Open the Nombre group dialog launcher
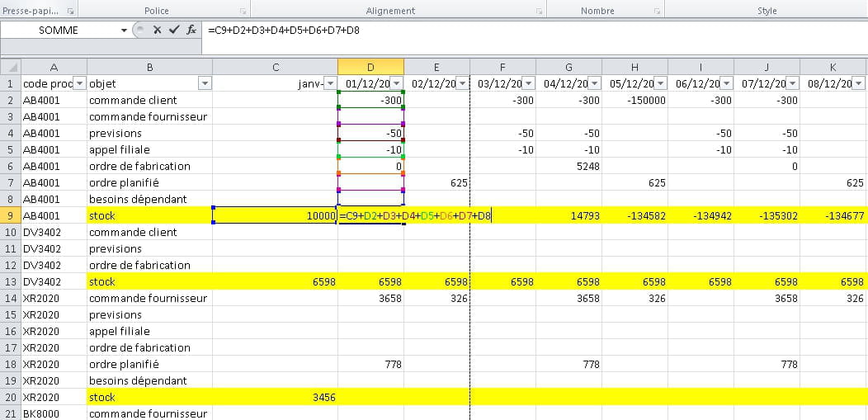 point(657,11)
